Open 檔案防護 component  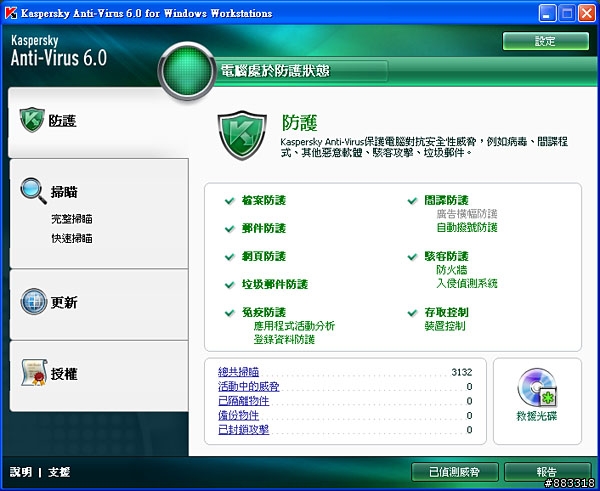tap(264, 200)
